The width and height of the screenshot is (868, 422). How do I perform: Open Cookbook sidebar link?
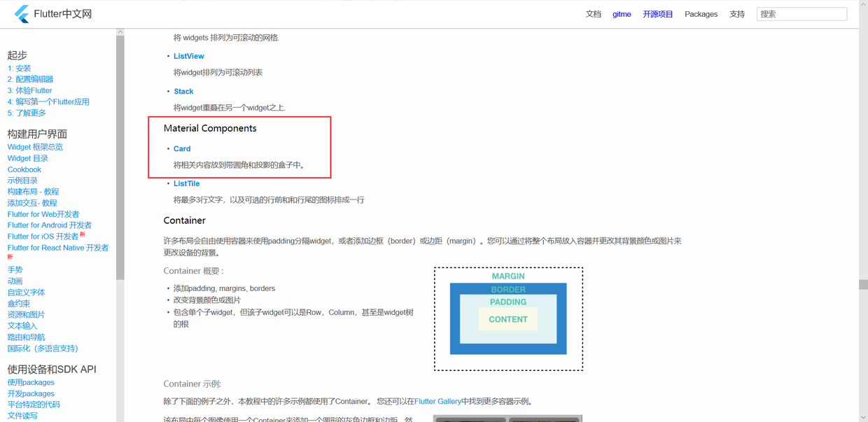tap(24, 169)
